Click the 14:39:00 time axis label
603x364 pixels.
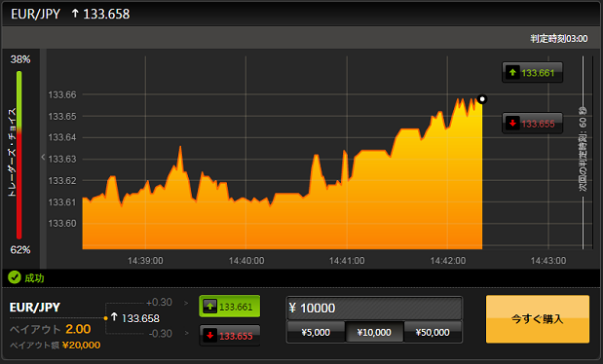point(145,261)
